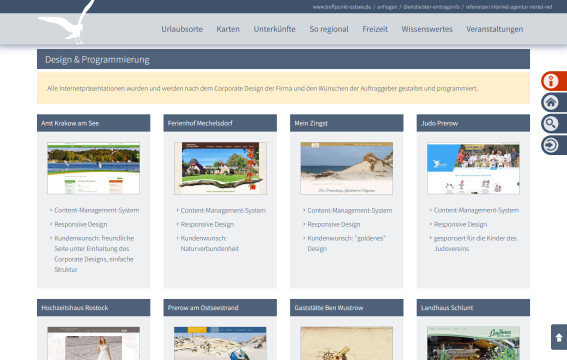The height and width of the screenshot is (360, 567).
Task: View the Ferienhof Mechelsdorf screenshot thumbnail
Action: 220,168
